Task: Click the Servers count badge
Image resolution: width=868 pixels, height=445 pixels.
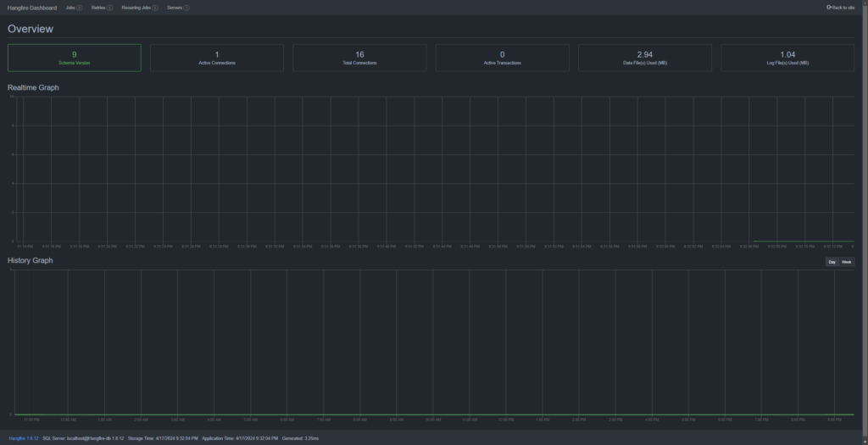Action: 186,8
